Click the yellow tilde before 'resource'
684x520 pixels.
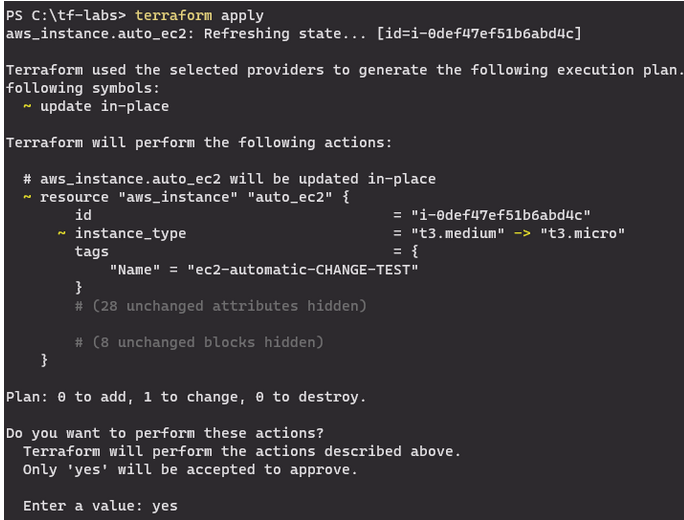point(27,197)
